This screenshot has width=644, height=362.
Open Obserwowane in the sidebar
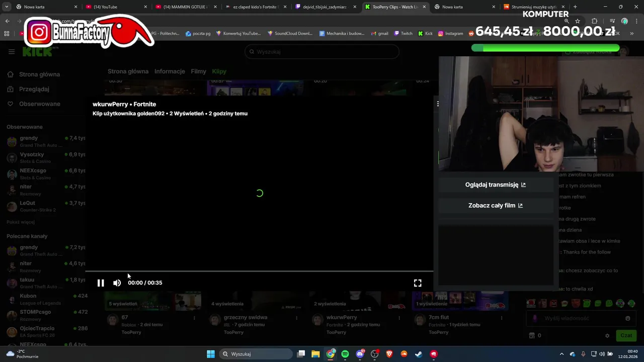coord(34,104)
